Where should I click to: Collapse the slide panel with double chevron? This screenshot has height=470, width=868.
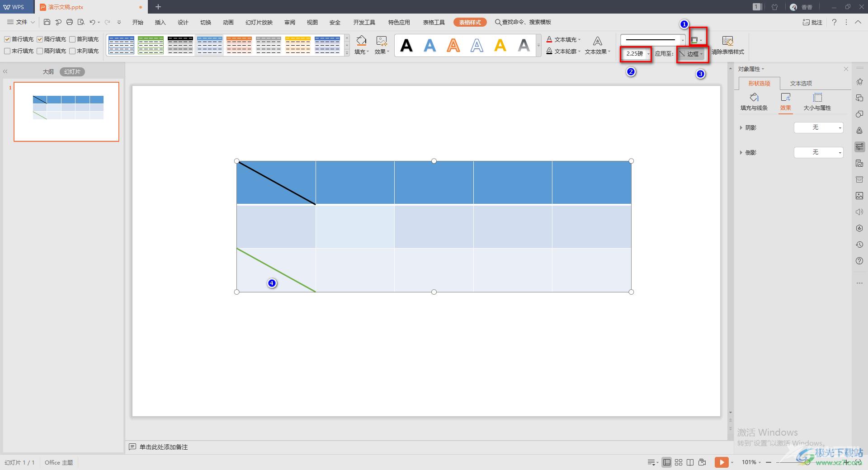pos(5,71)
